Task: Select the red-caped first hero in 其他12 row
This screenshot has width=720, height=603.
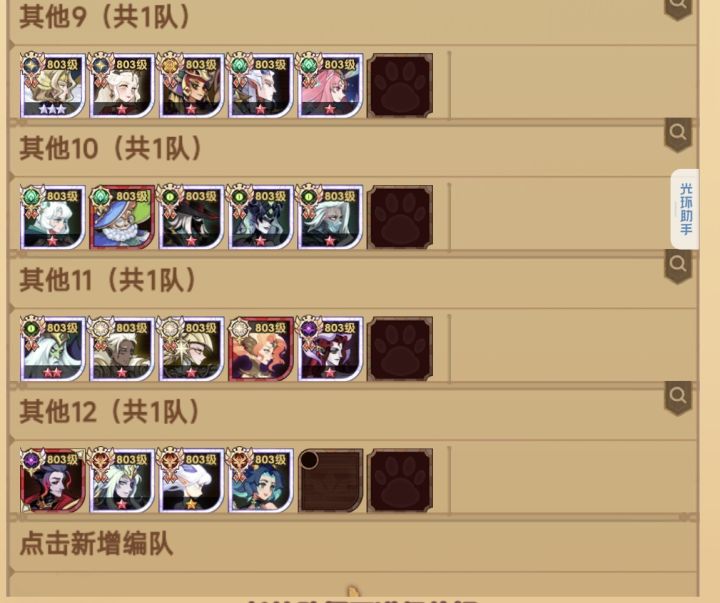Action: click(x=53, y=480)
